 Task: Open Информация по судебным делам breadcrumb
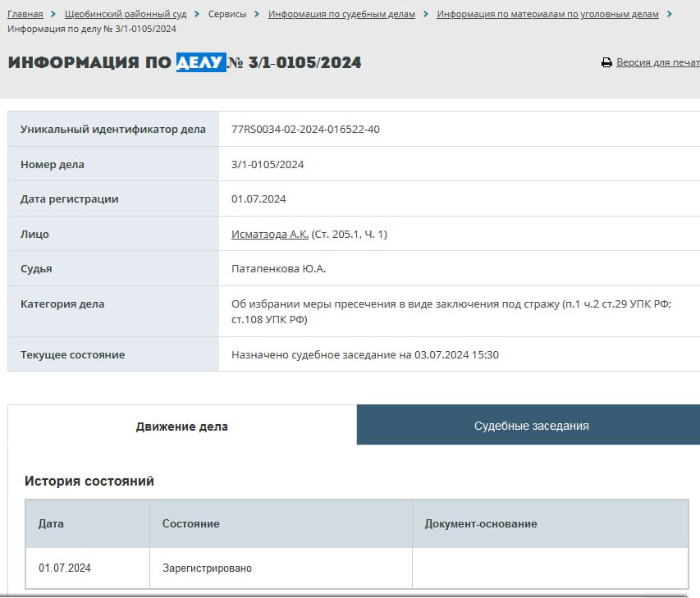point(341,14)
